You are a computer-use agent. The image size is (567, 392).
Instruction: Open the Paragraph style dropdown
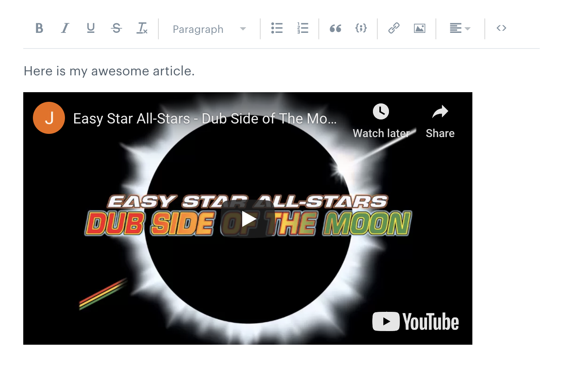click(x=209, y=29)
